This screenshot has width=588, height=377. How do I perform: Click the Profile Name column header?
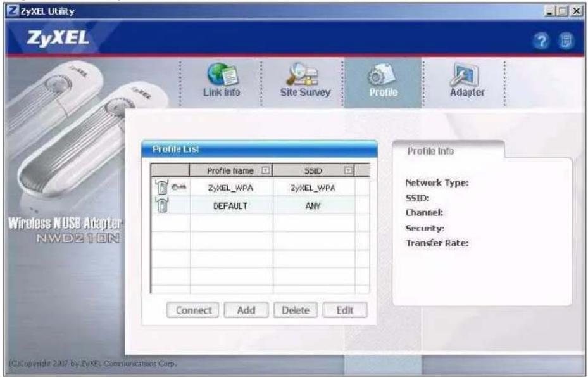[x=230, y=170]
